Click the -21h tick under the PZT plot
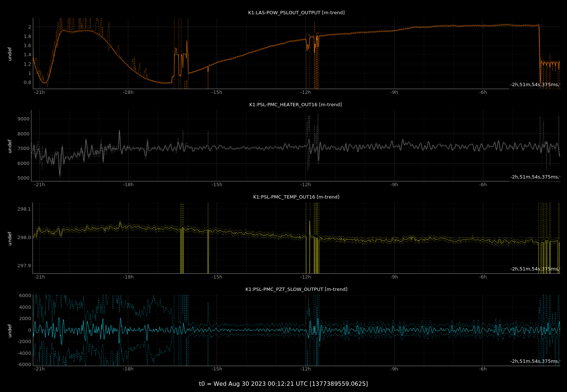The height and width of the screenshot is (392, 567). click(39, 369)
